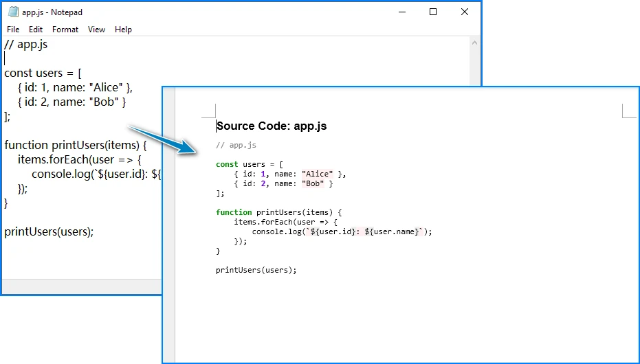Maximize the Notepad window
This screenshot has height=364, width=640.
click(433, 12)
